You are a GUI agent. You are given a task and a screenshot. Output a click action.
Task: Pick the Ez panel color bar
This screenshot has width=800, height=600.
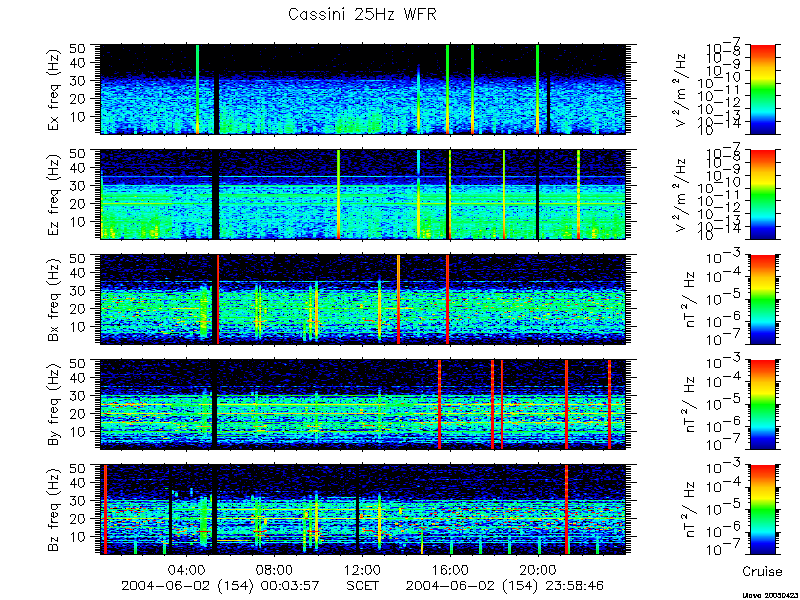[x=762, y=194]
